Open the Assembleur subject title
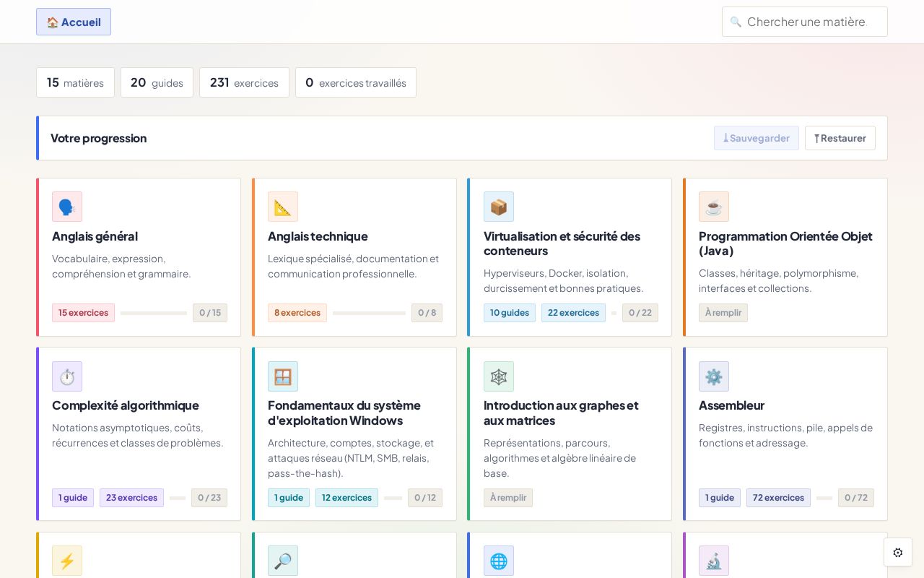This screenshot has height=578, width=924. tap(731, 405)
